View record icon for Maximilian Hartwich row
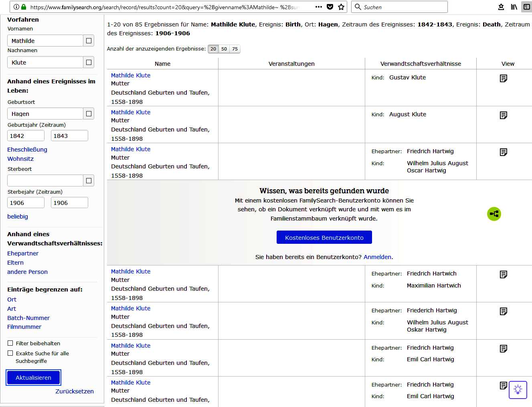 point(504,274)
